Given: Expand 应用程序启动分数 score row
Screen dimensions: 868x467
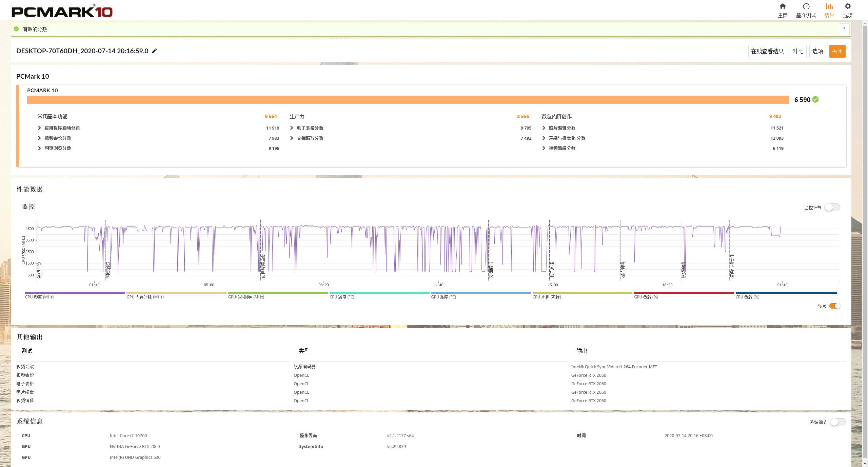Looking at the screenshot, I should pos(40,128).
